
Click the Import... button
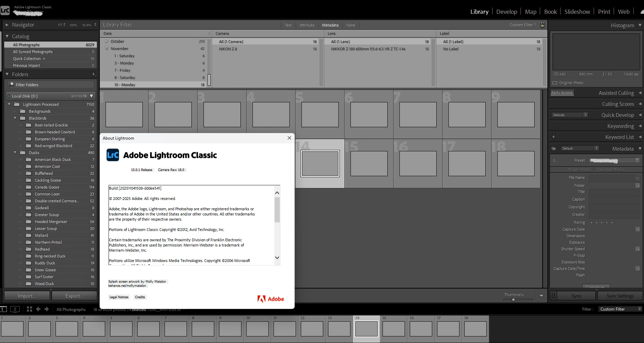27,296
